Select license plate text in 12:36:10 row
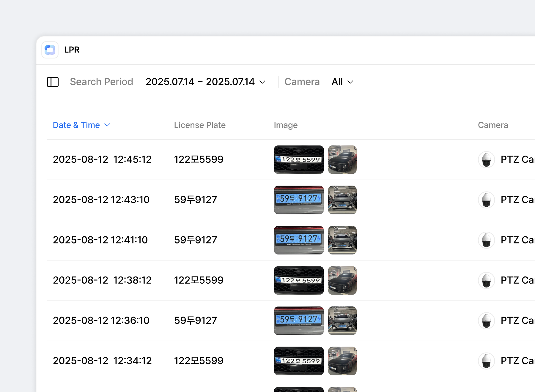 pyautogui.click(x=196, y=321)
